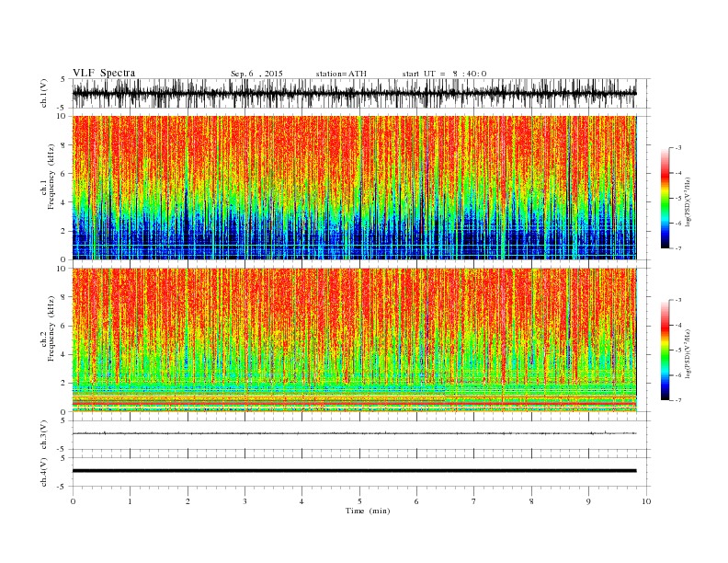Viewport: 728px width, 563px height.
Task: Click the ch.1 voltage waveform trace
Action: (x=354, y=93)
